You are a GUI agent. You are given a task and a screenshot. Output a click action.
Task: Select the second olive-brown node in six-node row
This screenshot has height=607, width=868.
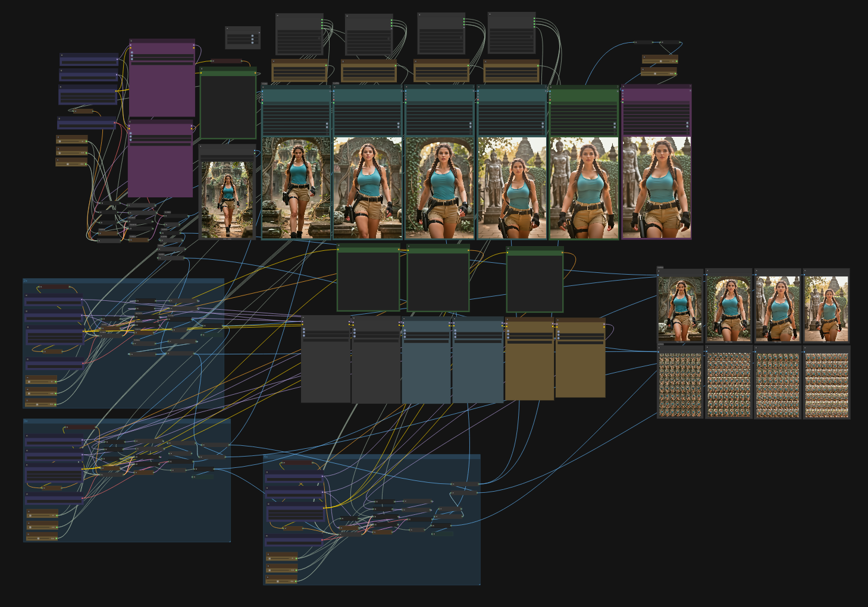(x=580, y=358)
